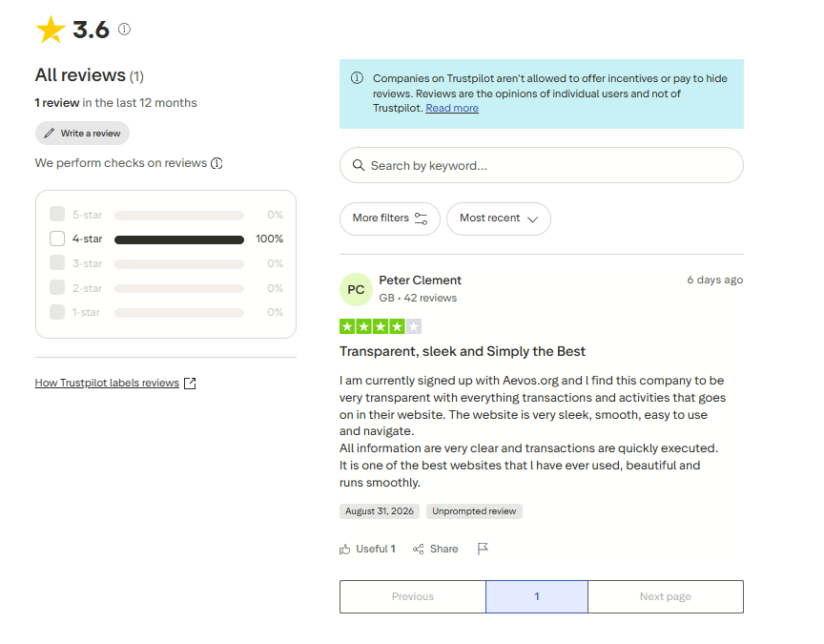Click the share icon under the review
The height and width of the screenshot is (644, 824).
[x=419, y=550]
